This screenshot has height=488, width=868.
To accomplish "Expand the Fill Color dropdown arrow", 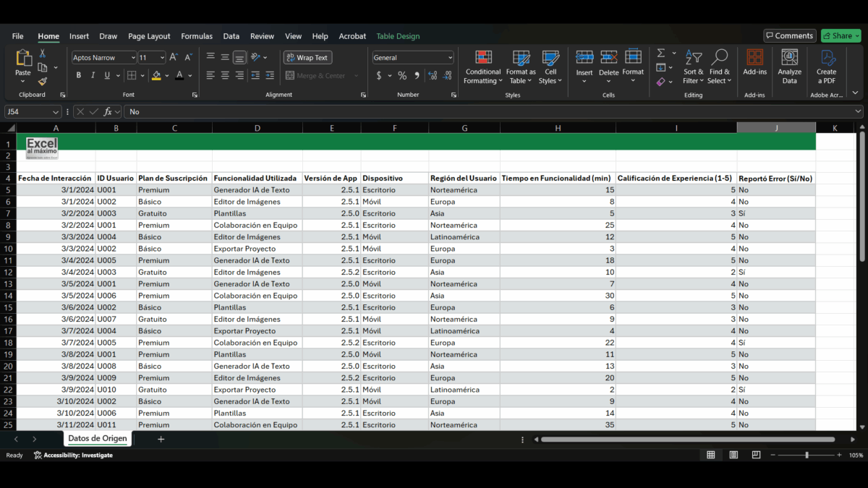I will click(168, 74).
